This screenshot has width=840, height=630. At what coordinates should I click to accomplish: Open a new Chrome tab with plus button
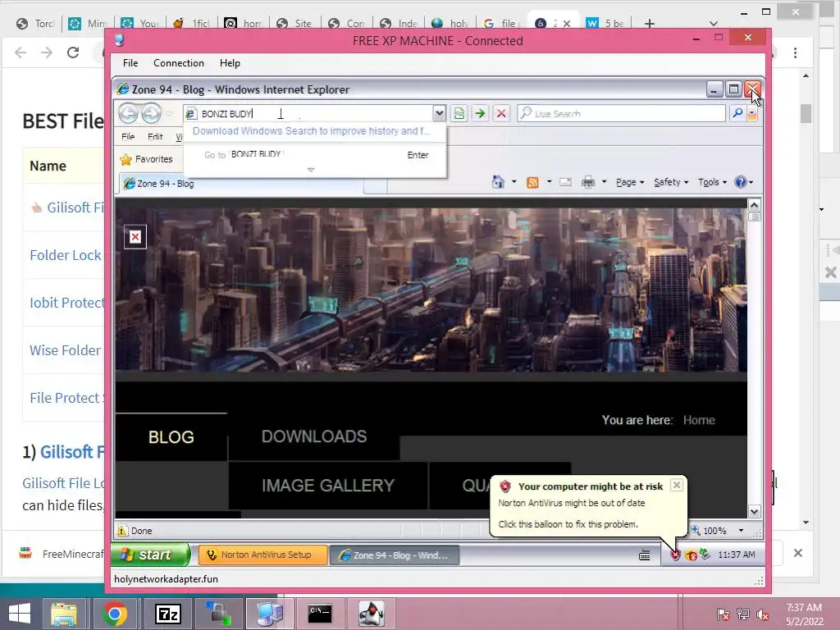point(650,24)
